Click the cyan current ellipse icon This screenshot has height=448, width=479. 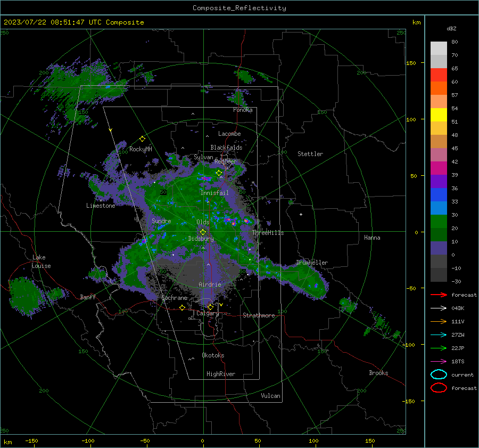[x=439, y=374]
